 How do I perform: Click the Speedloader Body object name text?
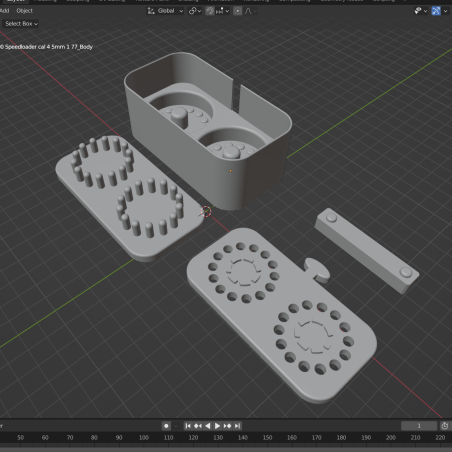pos(47,47)
